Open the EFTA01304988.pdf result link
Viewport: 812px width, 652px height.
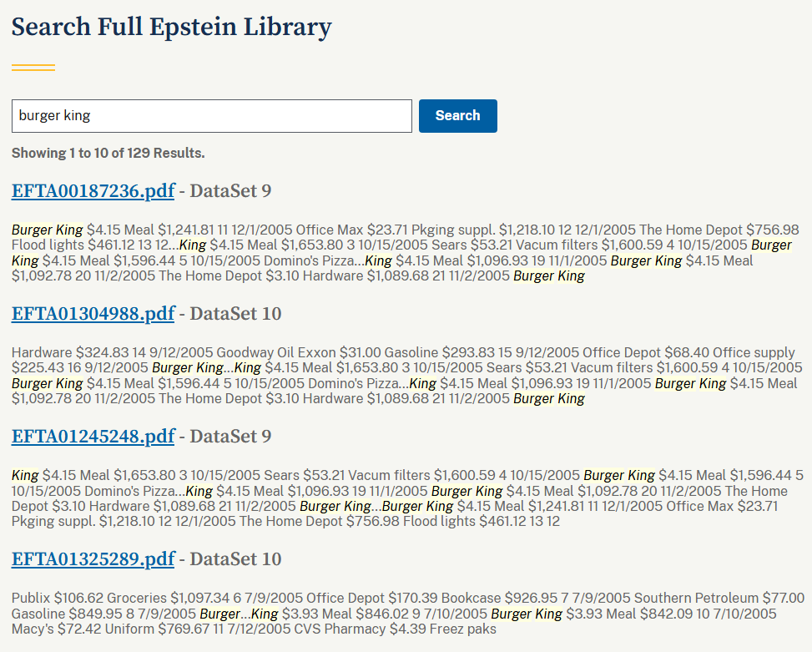[93, 313]
